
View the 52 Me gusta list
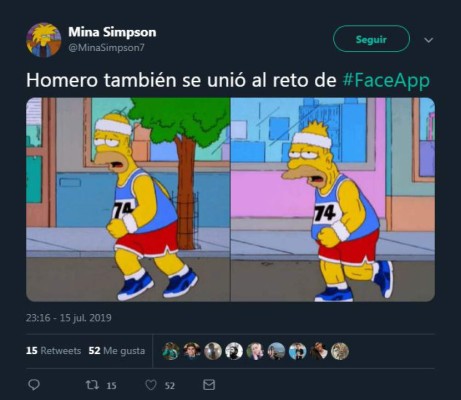point(117,351)
